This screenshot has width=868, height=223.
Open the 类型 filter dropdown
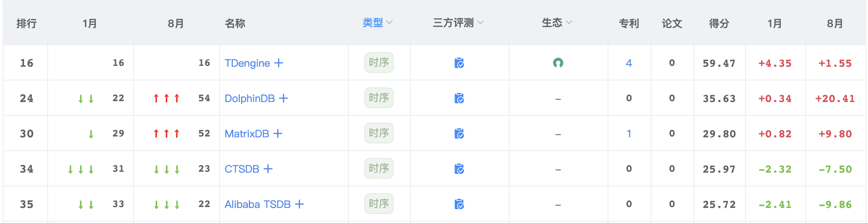[377, 23]
